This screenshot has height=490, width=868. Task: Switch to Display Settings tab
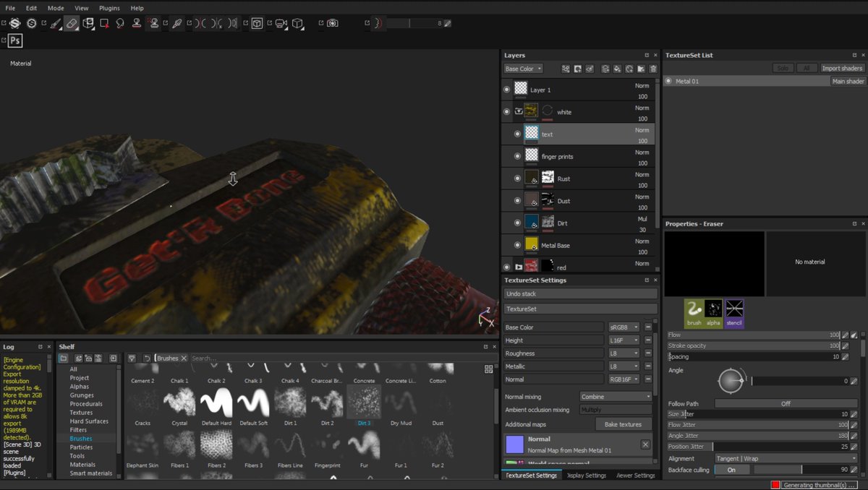click(587, 476)
